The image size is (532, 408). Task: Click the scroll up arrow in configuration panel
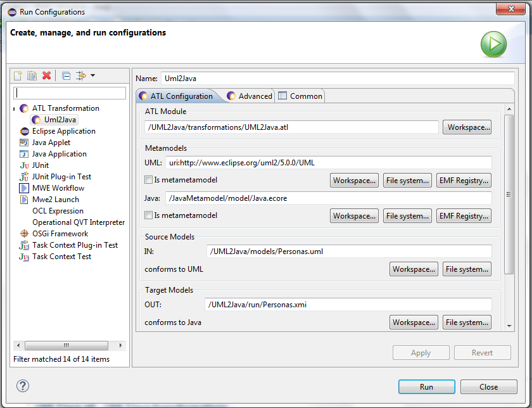pyautogui.click(x=509, y=109)
